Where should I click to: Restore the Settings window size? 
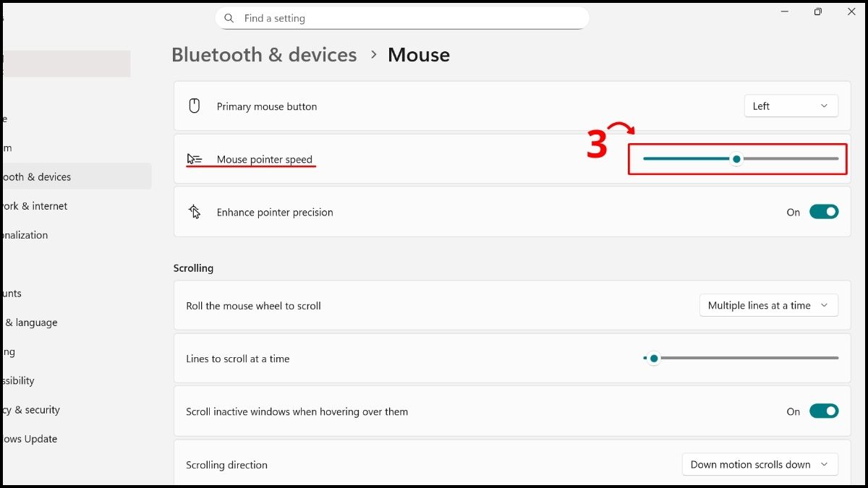(817, 12)
